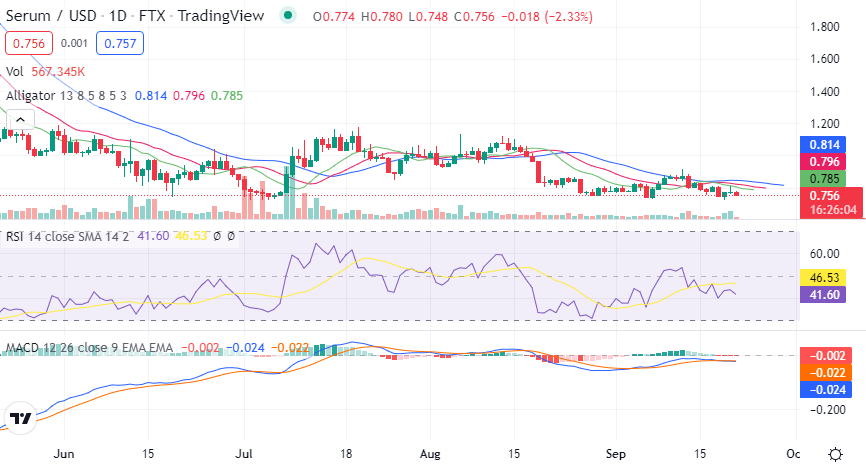
Task: Click the 60.00 RSI scale value
Action: 824,254
